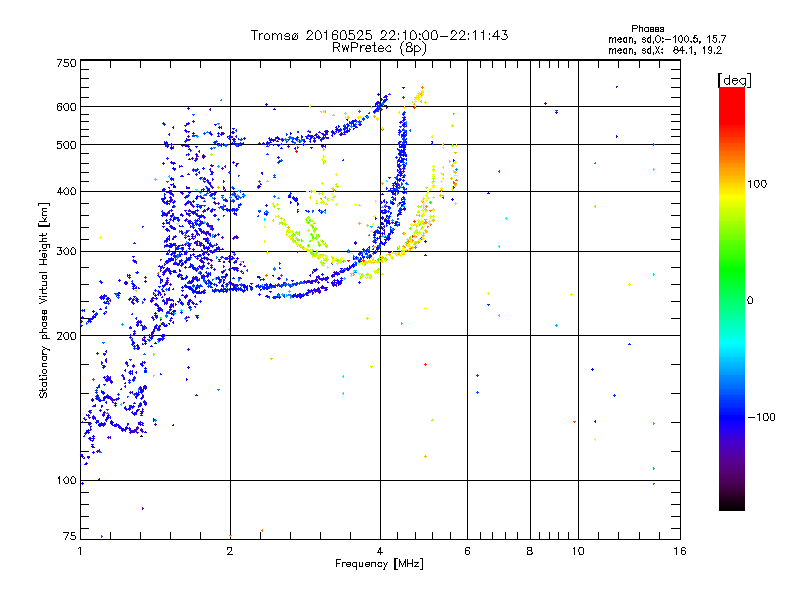This screenshot has width=800, height=600.
Task: Click the y-axis label '75'
Action: point(70,536)
